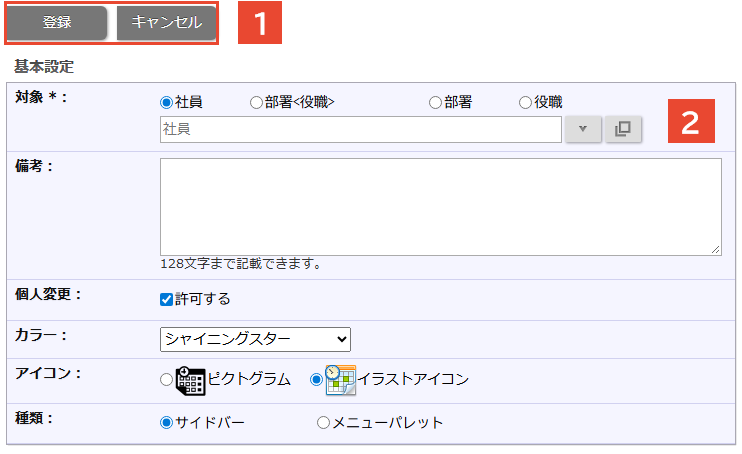Select the 役職 radio option
This screenshot has width=742, height=454.
[x=525, y=102]
